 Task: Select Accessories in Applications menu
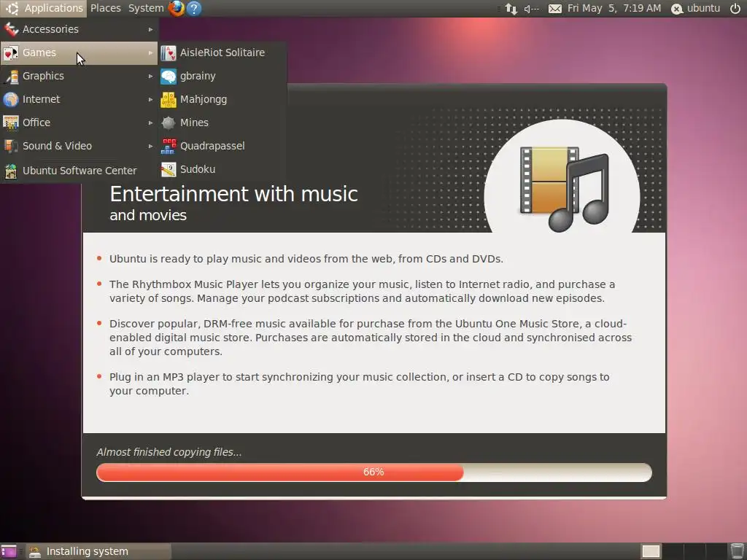(x=79, y=29)
